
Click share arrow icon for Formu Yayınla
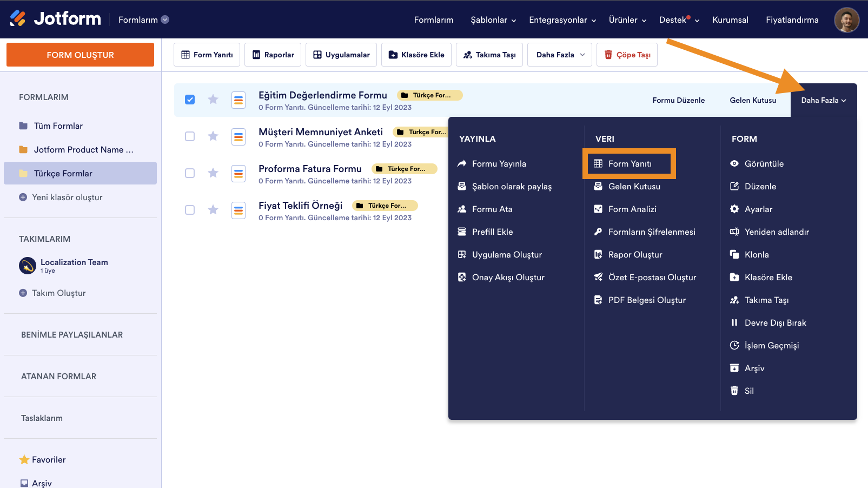(462, 163)
